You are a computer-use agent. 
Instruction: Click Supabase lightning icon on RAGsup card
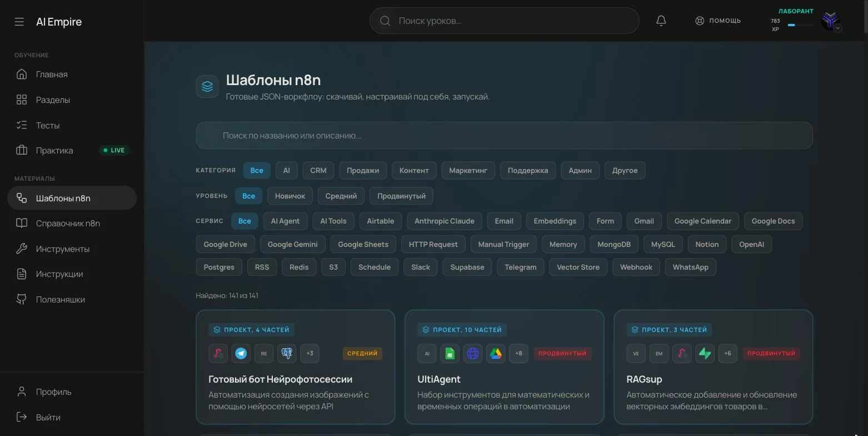pos(705,353)
